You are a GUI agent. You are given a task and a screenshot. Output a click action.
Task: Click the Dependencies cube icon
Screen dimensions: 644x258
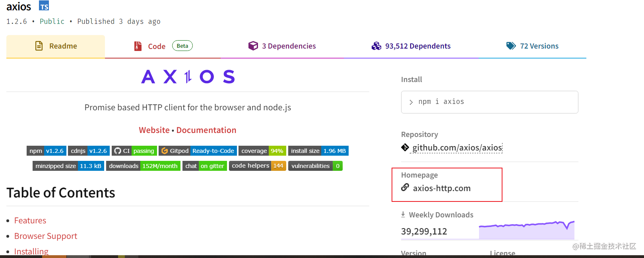tap(253, 46)
